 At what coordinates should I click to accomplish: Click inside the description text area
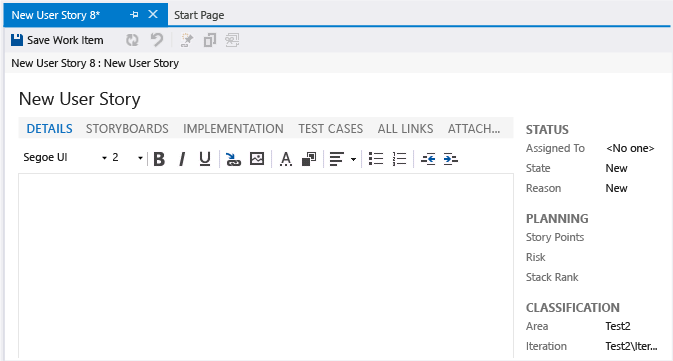[x=266, y=265]
